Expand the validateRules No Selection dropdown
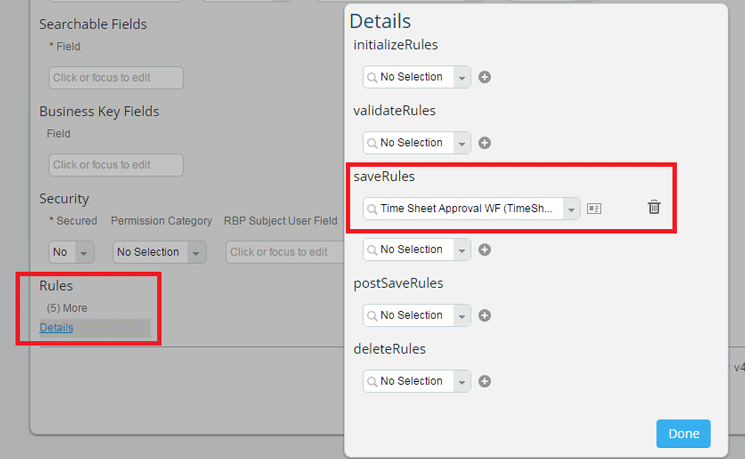This screenshot has height=459, width=745. (461, 143)
